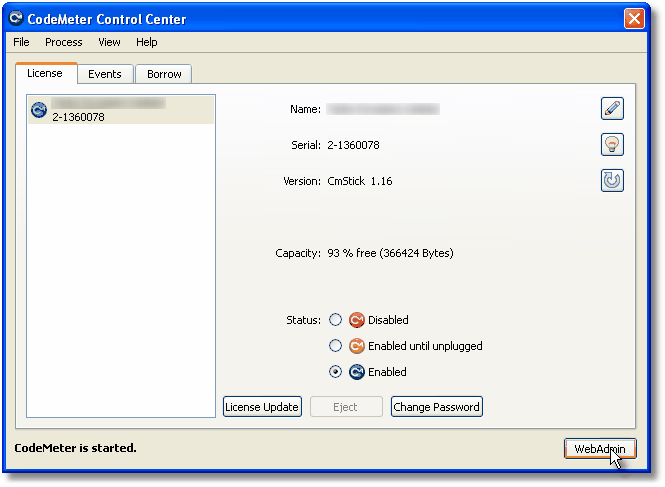Switch to the Events tab

pos(105,74)
